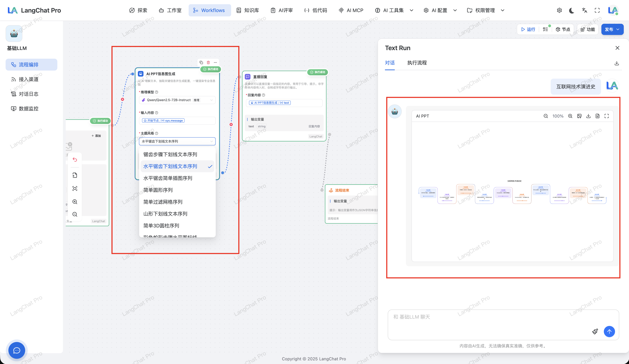Click the delete node trash icon
The image size is (629, 364).
pyautogui.click(x=208, y=63)
